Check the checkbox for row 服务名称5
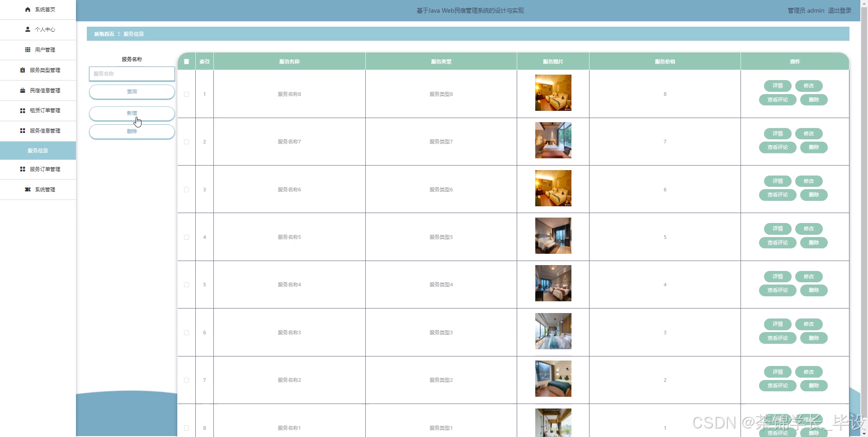Image resolution: width=868 pixels, height=437 pixels. (186, 237)
